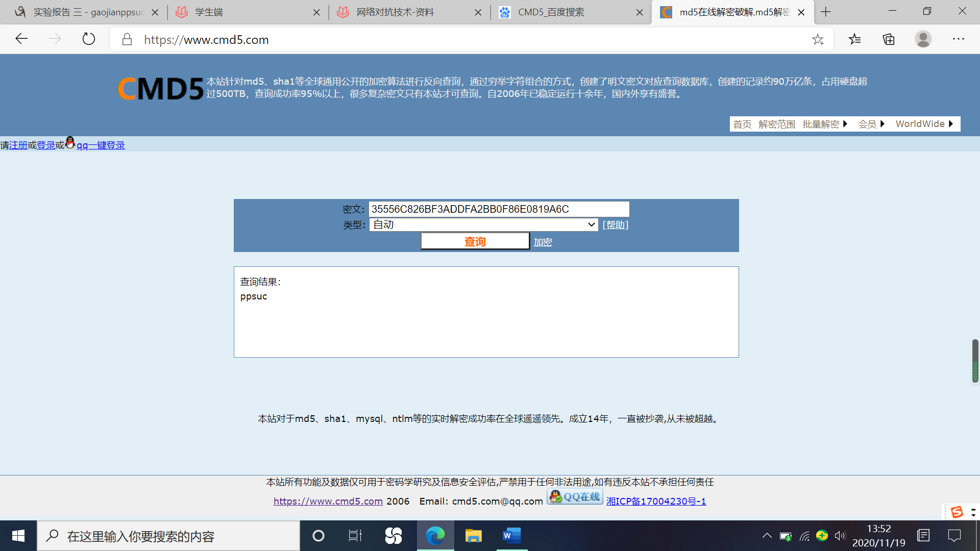Click the favorites star in address bar

[x=818, y=39]
